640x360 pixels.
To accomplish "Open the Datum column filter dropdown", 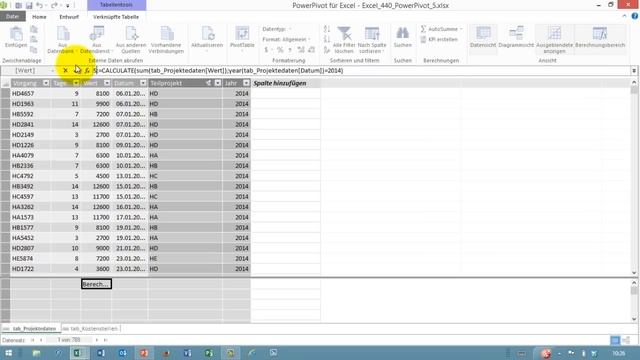I will [x=143, y=83].
